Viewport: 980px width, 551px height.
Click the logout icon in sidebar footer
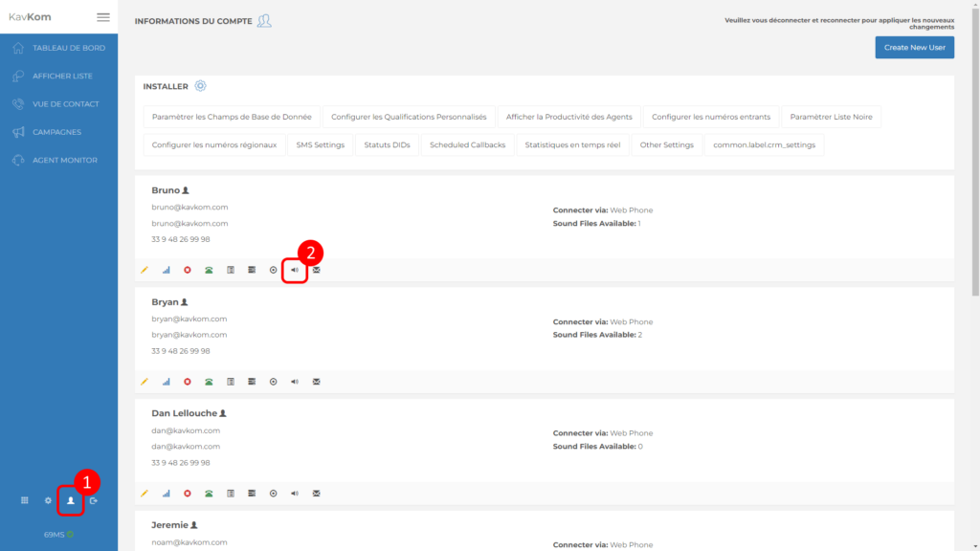click(94, 500)
